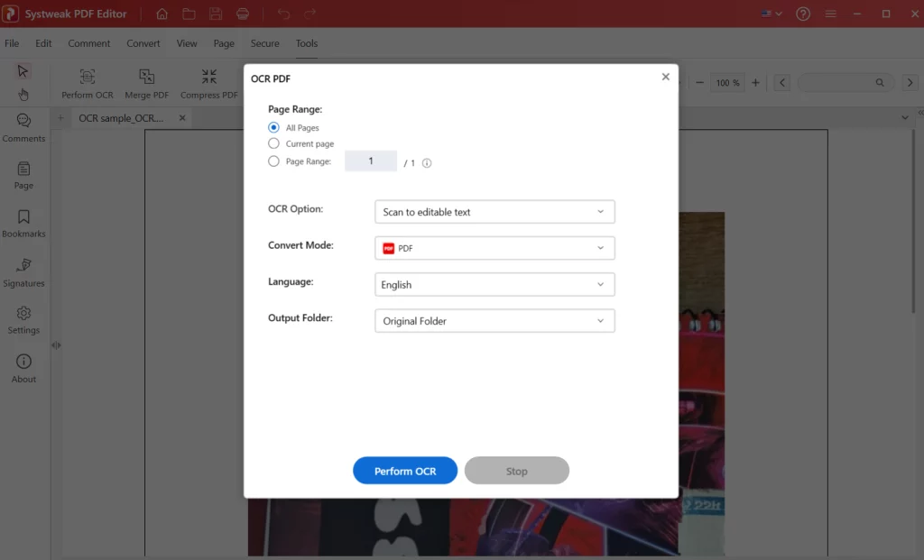Click the blue Perform OCR button
This screenshot has width=924, height=560.
[x=405, y=471]
